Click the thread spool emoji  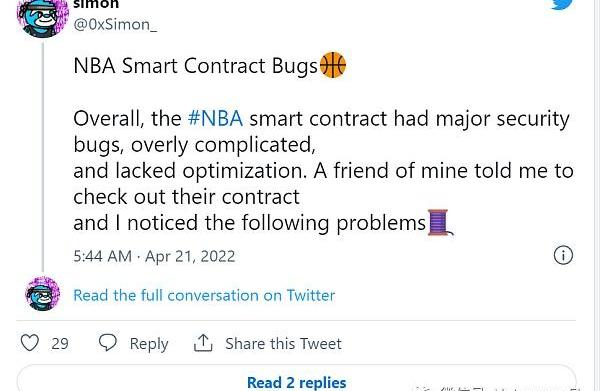[440, 222]
